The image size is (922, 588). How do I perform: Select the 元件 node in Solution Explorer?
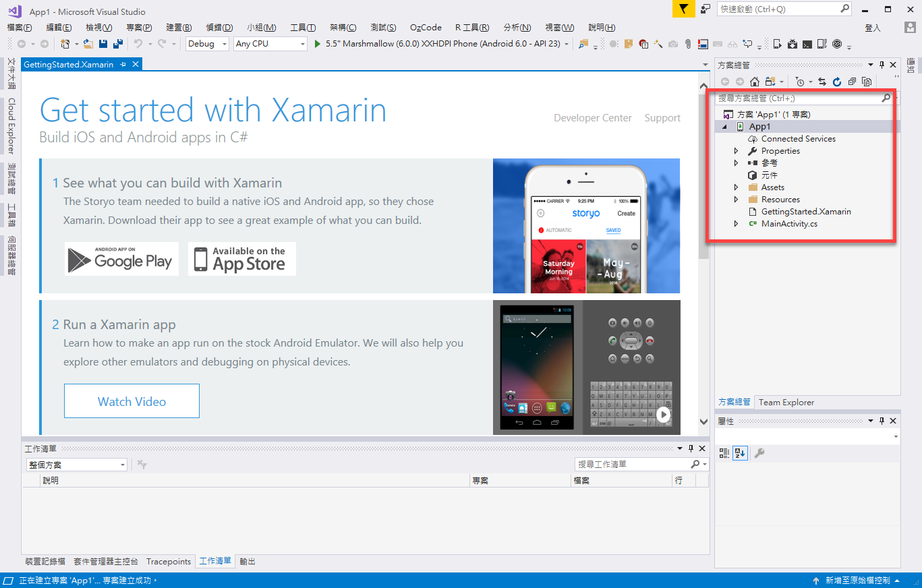coord(769,175)
